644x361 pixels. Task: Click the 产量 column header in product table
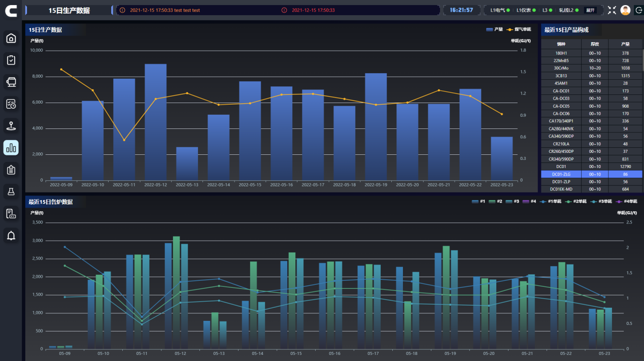point(625,44)
